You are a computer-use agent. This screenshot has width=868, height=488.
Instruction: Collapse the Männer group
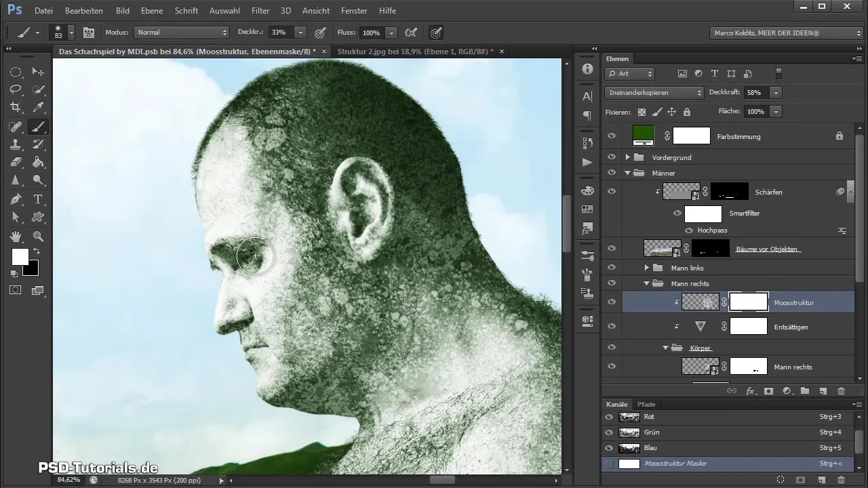click(628, 173)
